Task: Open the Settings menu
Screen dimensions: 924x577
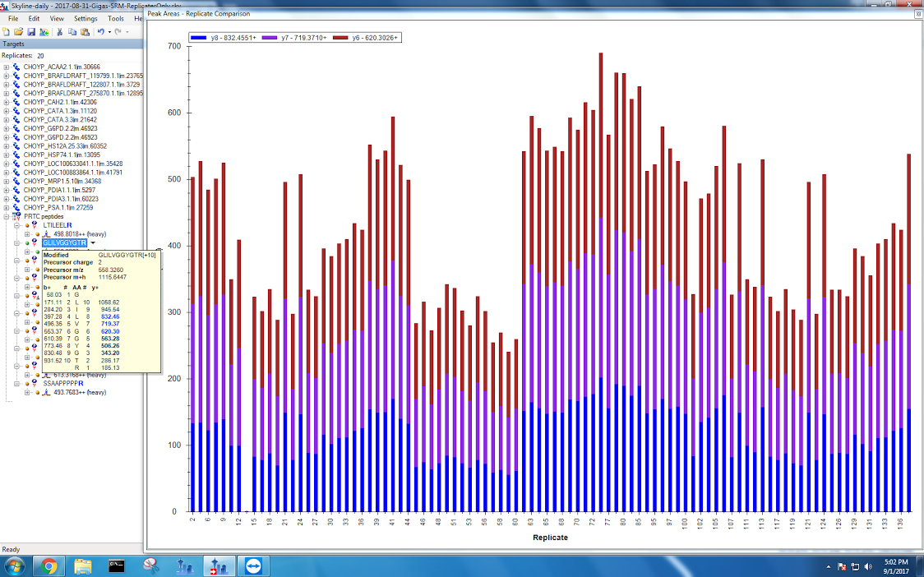Action: tap(85, 18)
